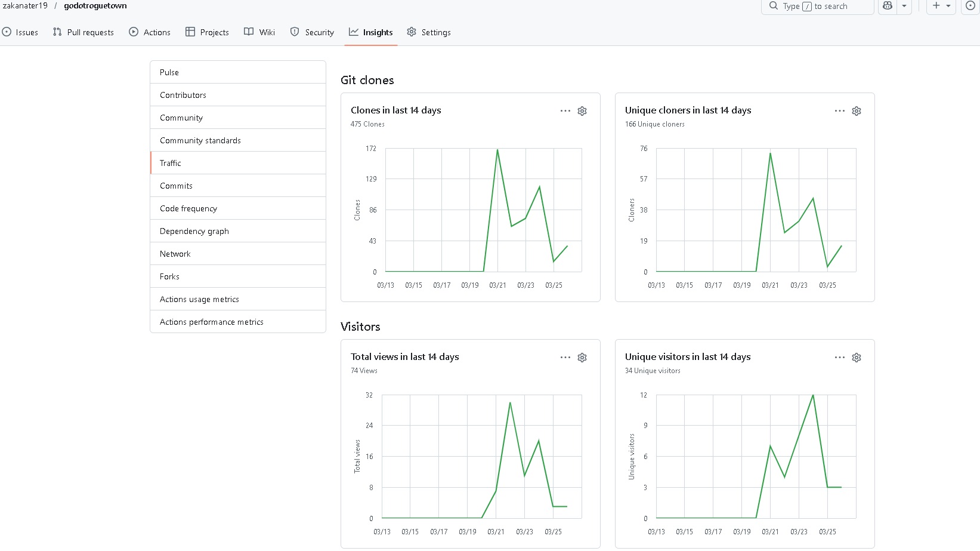Expand three-dot menu on Unique visitors chart

coord(840,358)
